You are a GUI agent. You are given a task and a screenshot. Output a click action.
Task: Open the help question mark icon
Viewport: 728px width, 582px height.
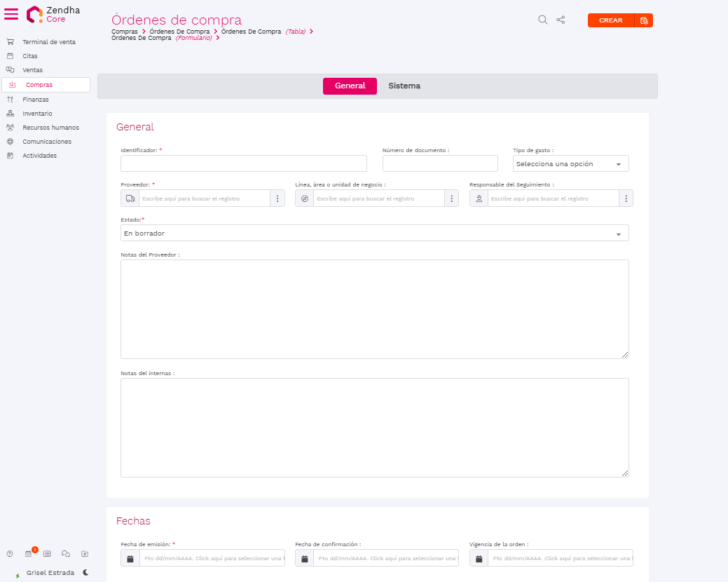10,553
